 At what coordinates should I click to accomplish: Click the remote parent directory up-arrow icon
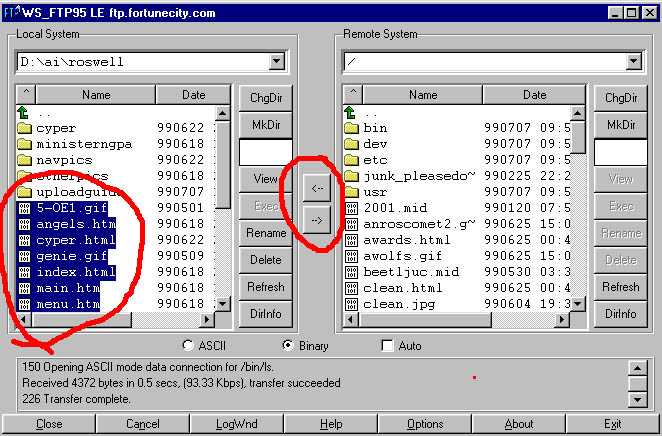(x=351, y=113)
